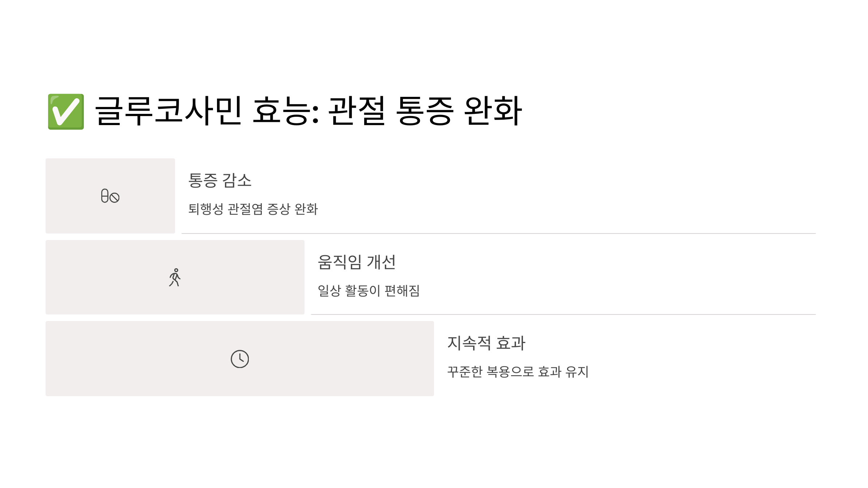Select the walking person icon
Screen dimensions: 868x488
coord(175,277)
